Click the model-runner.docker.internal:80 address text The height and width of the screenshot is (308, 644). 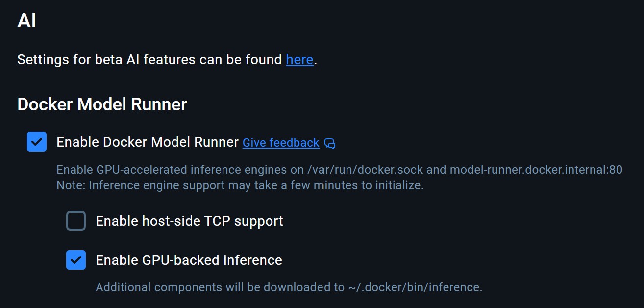click(536, 170)
